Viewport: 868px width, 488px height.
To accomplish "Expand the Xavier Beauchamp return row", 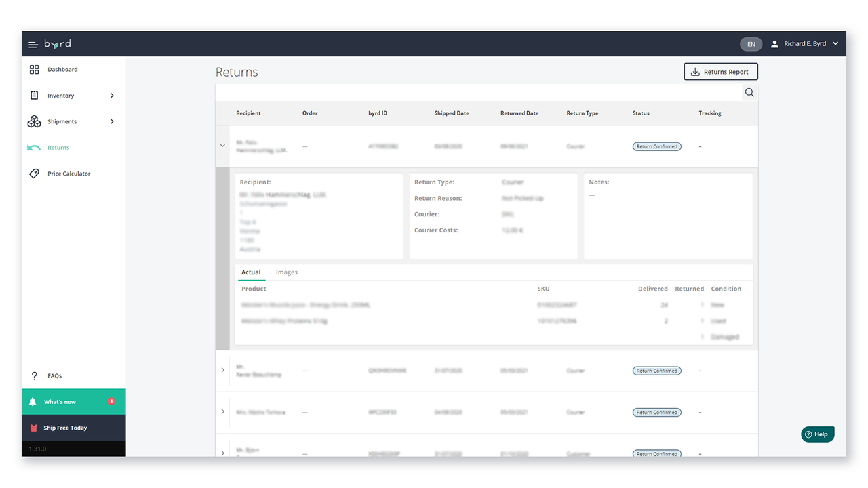I will coord(222,370).
